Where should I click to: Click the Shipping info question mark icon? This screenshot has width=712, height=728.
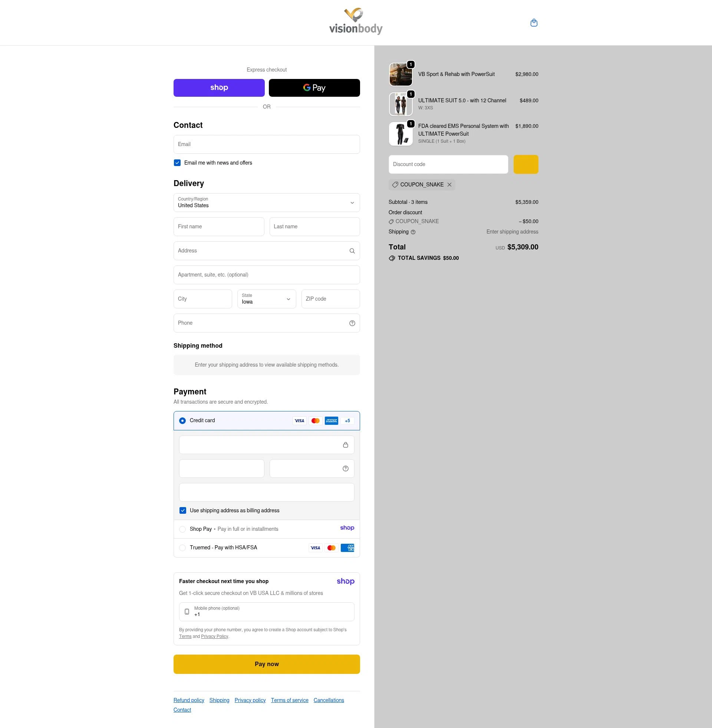(413, 232)
